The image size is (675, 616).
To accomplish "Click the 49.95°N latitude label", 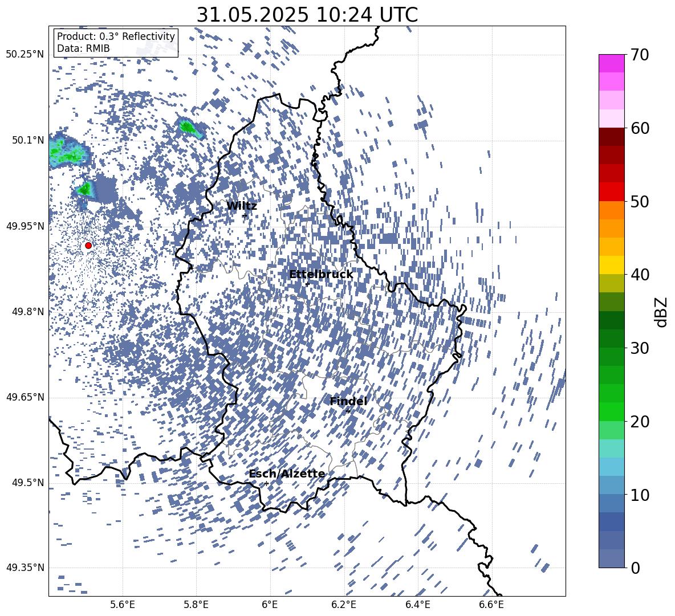I will coord(25,226).
